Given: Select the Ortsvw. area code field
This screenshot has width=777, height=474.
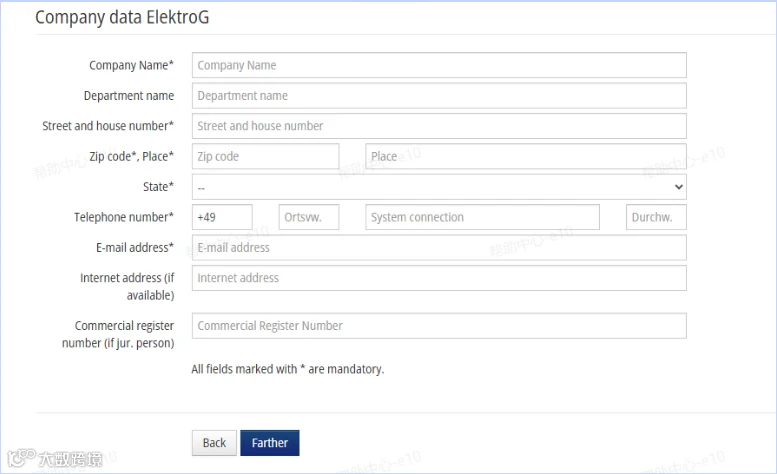Looking at the screenshot, I should click(309, 217).
